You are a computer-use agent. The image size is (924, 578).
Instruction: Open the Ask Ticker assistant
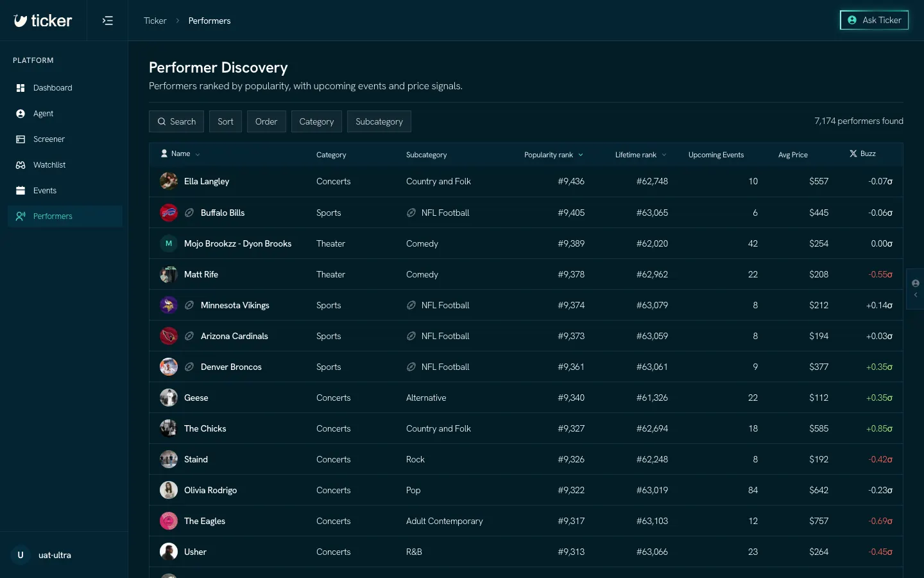[x=874, y=20]
